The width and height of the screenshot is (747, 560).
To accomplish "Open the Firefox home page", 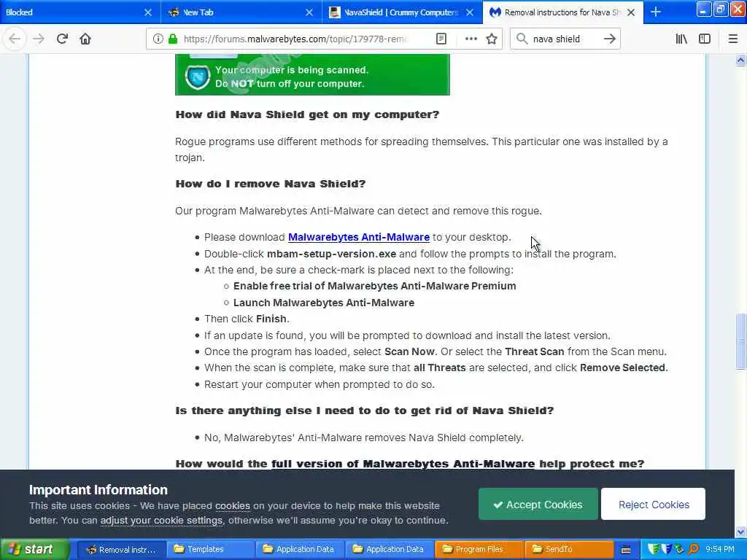I will [85, 39].
